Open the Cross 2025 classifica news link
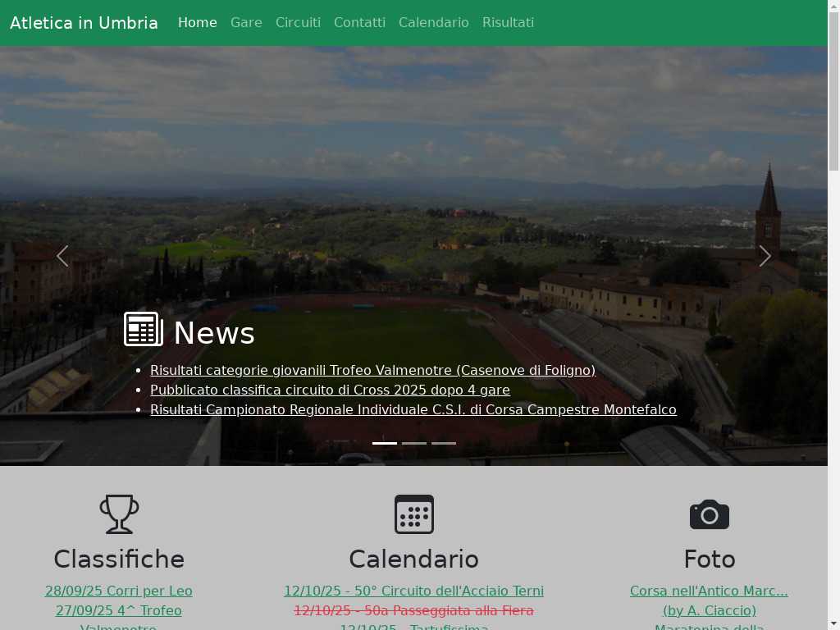The width and height of the screenshot is (840, 630). (x=330, y=390)
